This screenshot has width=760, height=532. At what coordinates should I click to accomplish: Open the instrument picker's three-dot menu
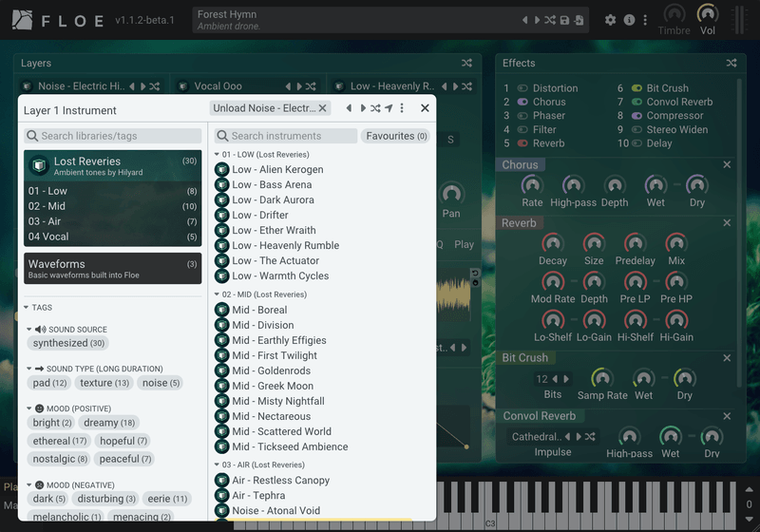pos(402,108)
